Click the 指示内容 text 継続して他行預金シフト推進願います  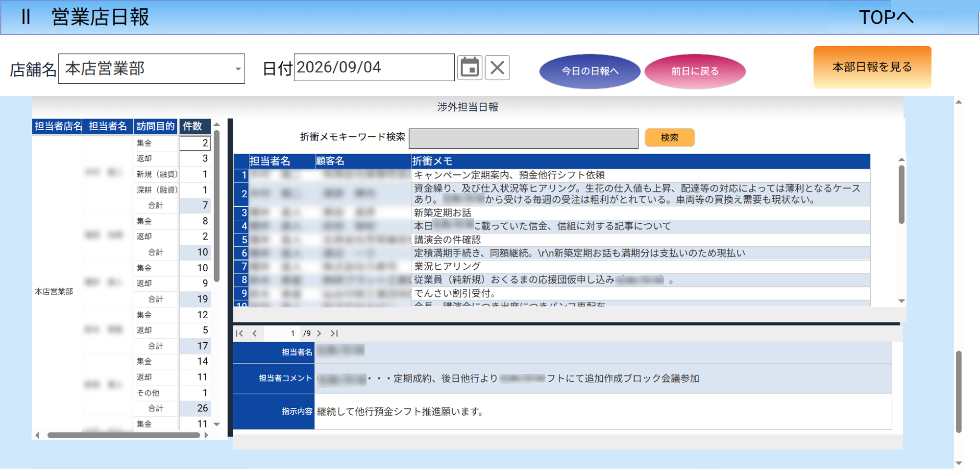click(400, 412)
